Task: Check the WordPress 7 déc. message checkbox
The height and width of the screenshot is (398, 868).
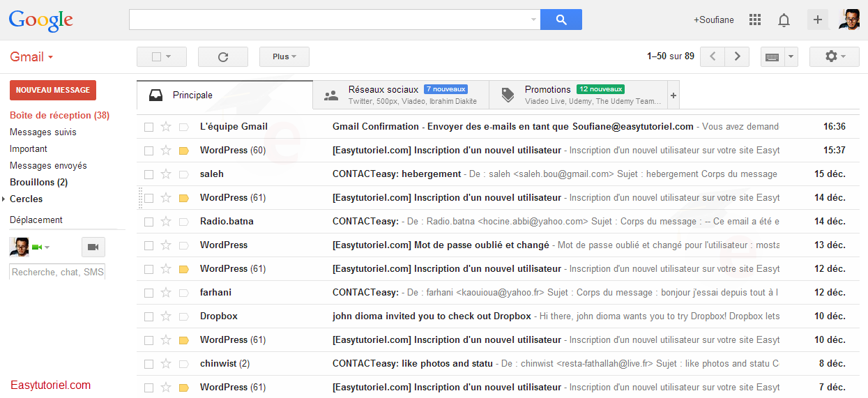Action: click(149, 388)
